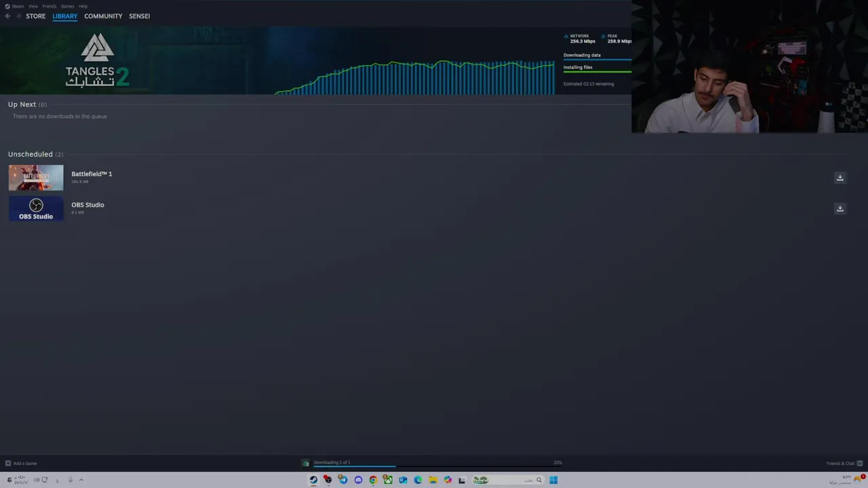Click the Up Next heading
868x488 pixels.
(22, 104)
